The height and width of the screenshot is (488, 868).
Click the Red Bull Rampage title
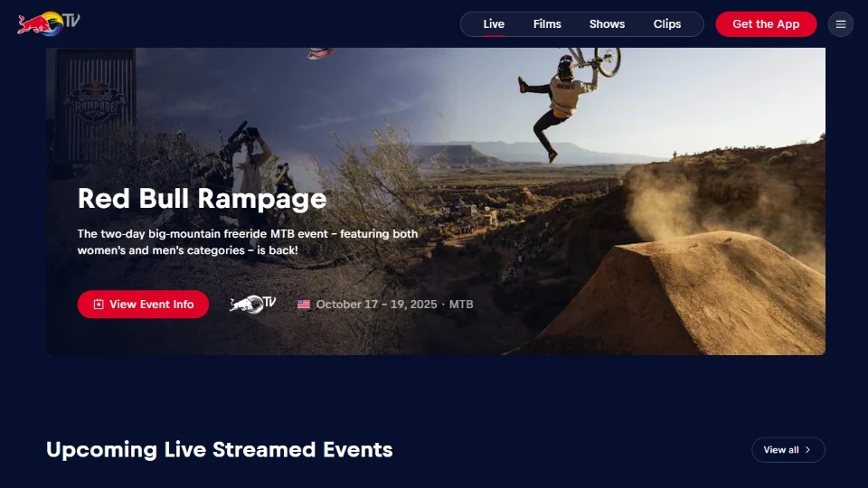pyautogui.click(x=202, y=198)
